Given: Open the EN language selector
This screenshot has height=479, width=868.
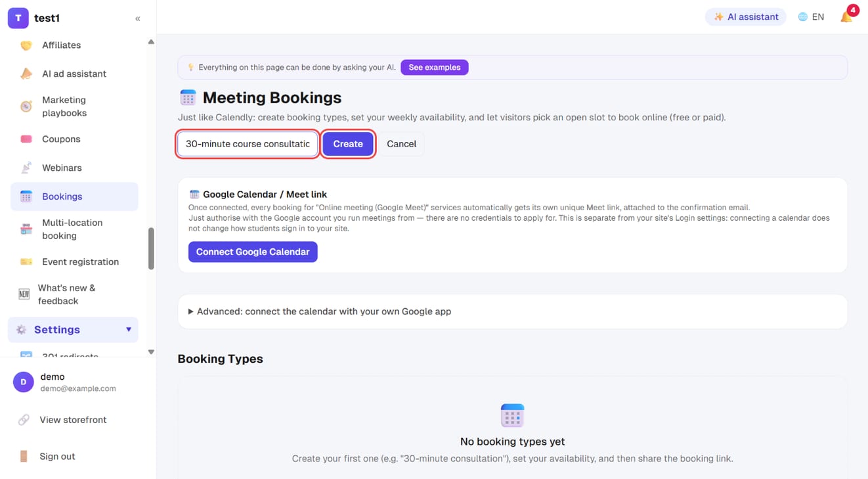Looking at the screenshot, I should click(811, 17).
